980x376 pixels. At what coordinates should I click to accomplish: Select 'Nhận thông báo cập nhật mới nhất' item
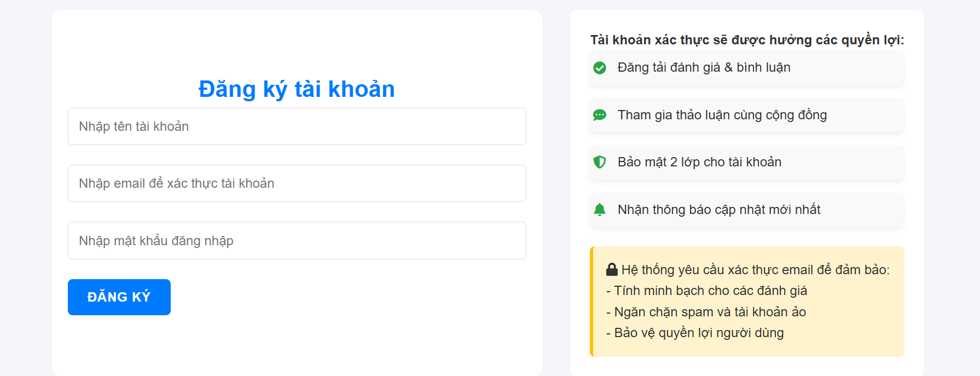[x=747, y=210]
